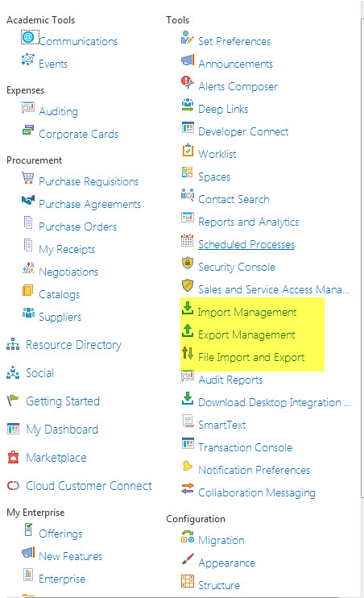This screenshot has width=364, height=598.
Task: Open the Audit Reports link
Action: 230,380
